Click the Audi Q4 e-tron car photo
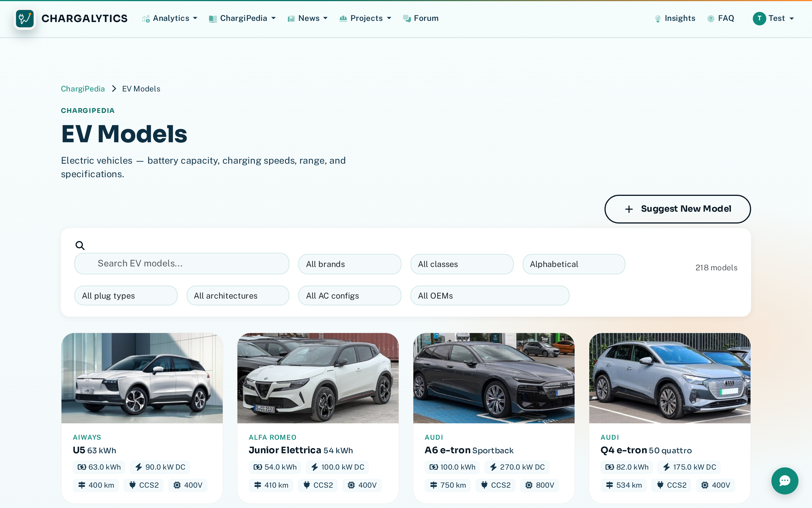 (x=669, y=378)
